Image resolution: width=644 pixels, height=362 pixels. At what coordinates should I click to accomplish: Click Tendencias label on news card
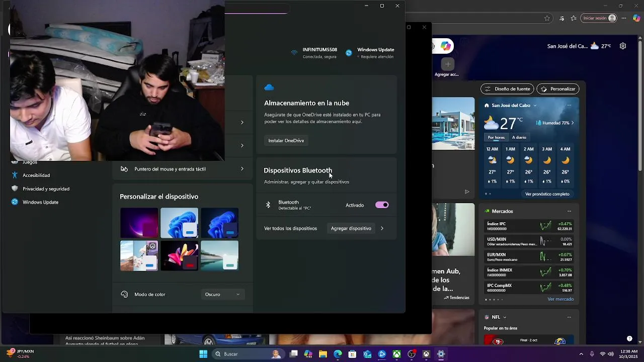(456, 298)
